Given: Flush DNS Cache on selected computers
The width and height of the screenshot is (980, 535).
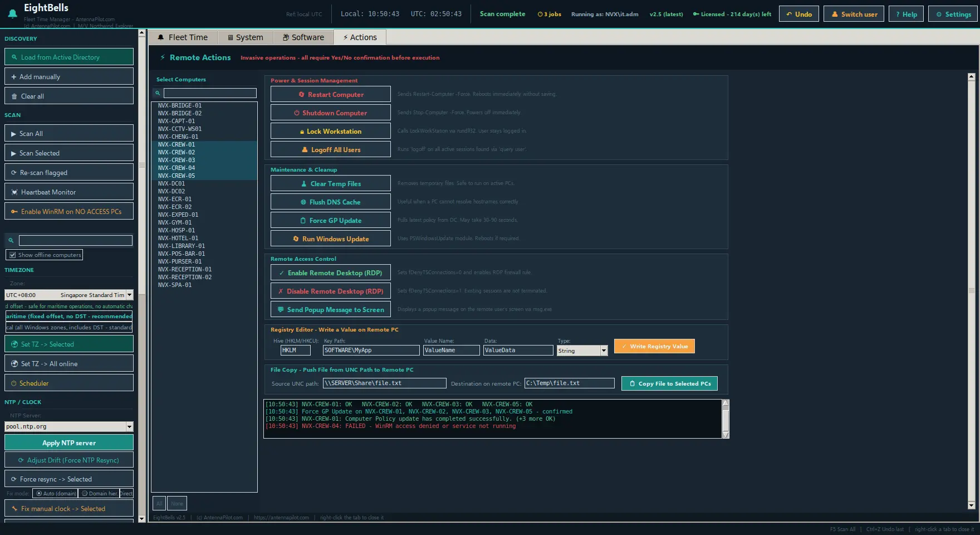Looking at the screenshot, I should (331, 202).
